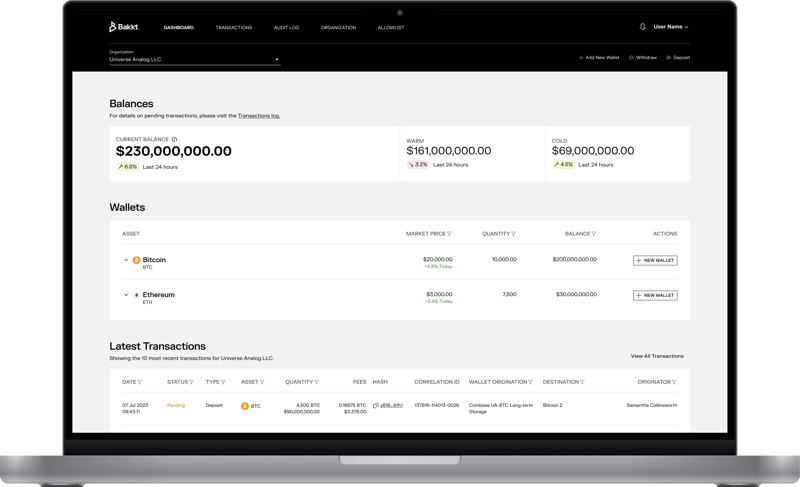
Task: Click the Ethereum market price $3,000.00
Action: [x=439, y=294]
